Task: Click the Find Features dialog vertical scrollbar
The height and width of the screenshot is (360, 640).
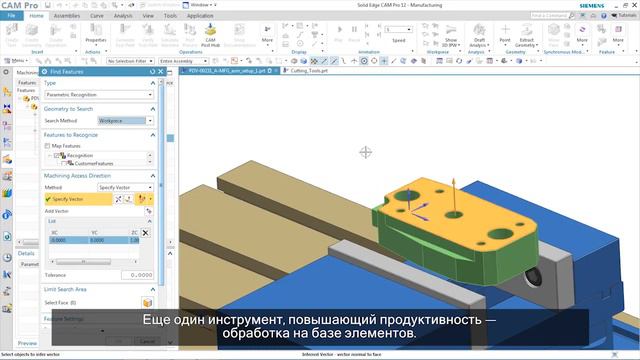Action: tap(161, 184)
